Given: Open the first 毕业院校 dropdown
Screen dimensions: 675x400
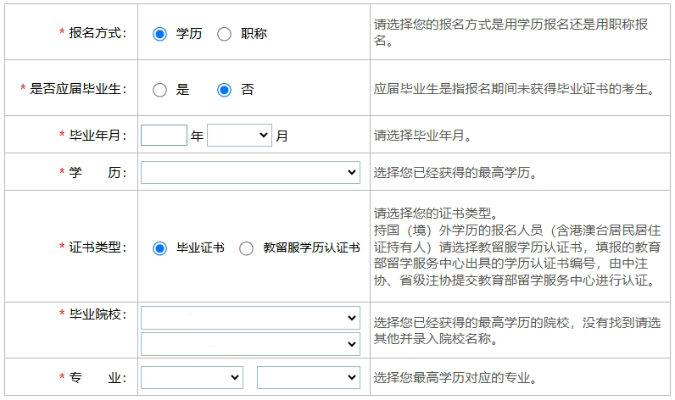Looking at the screenshot, I should point(250,319).
